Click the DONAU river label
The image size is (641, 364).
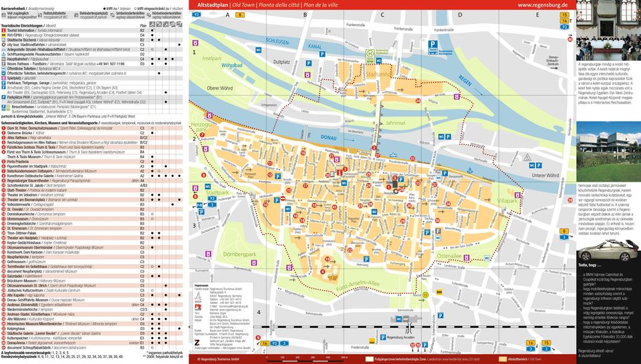[328, 138]
